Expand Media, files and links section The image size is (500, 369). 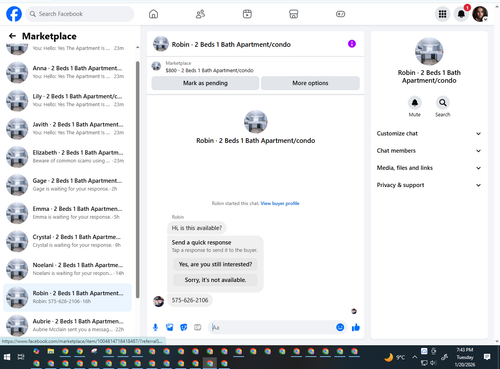(429, 168)
